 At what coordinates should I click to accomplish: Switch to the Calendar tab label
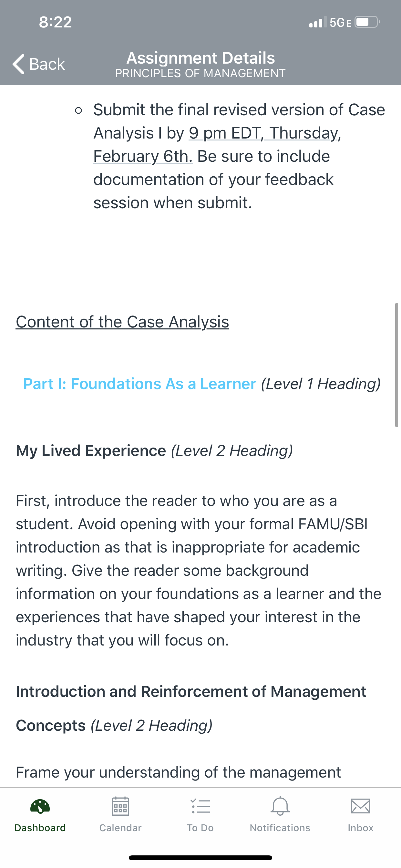pyautogui.click(x=120, y=828)
